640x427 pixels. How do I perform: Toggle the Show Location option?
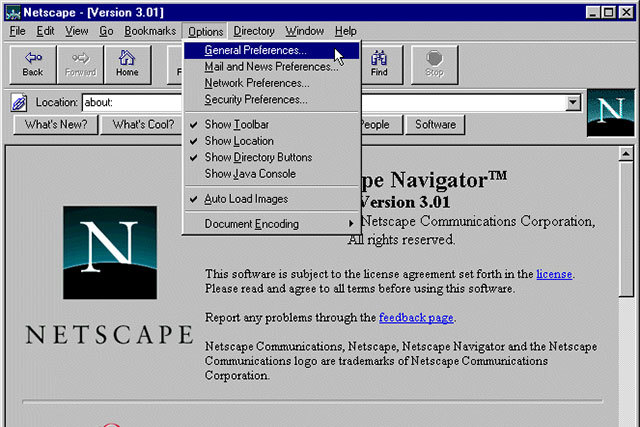(271, 141)
